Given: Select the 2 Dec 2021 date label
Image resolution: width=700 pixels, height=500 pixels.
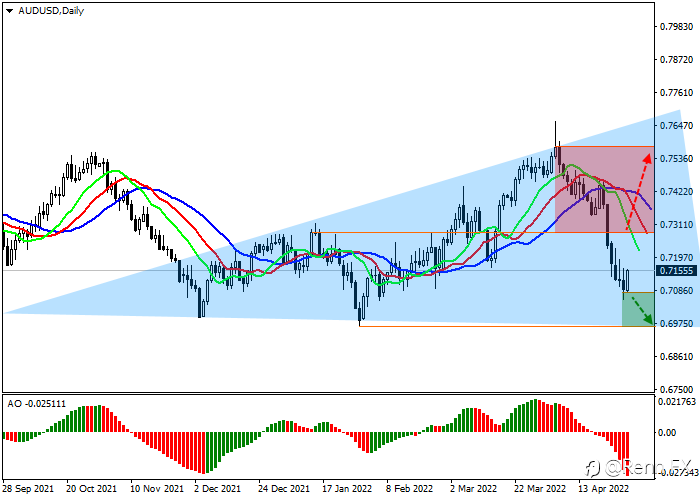Looking at the screenshot, I should (x=217, y=489).
